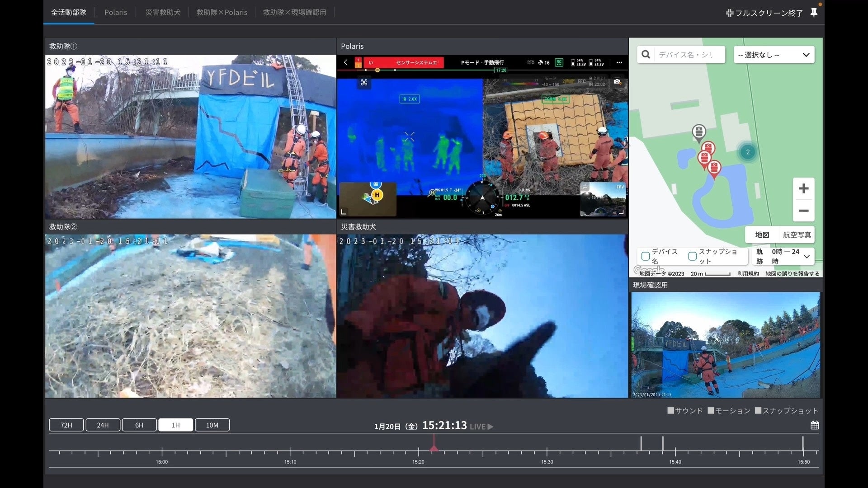Image resolution: width=868 pixels, height=488 pixels.
Task: Click the teal cluster marker labeled 2
Action: coord(748,152)
